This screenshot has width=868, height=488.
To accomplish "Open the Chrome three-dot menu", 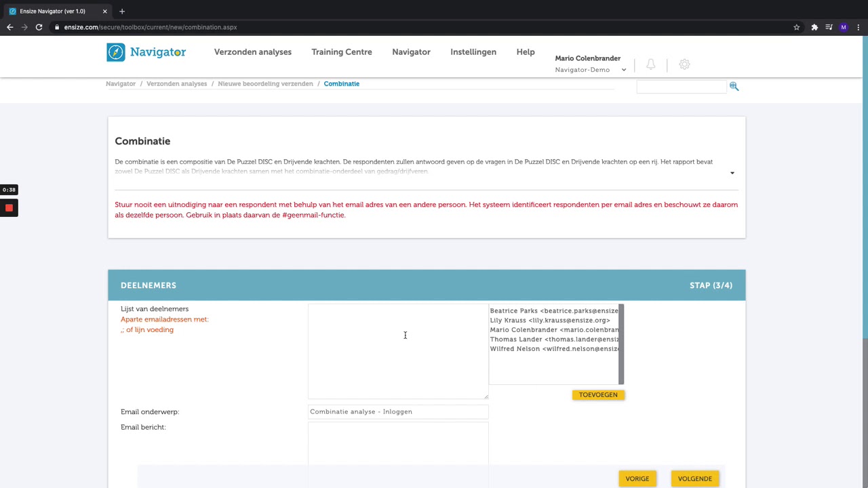I will (859, 27).
